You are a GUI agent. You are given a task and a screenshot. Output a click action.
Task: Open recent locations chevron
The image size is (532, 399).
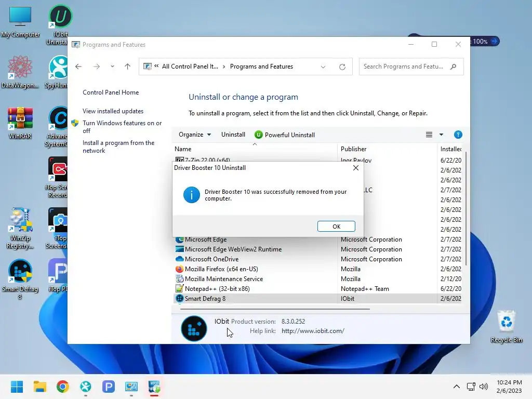(x=112, y=66)
